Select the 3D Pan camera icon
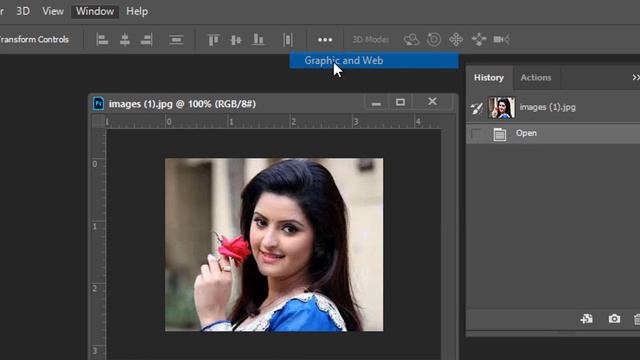This screenshot has height=360, width=640. click(456, 40)
